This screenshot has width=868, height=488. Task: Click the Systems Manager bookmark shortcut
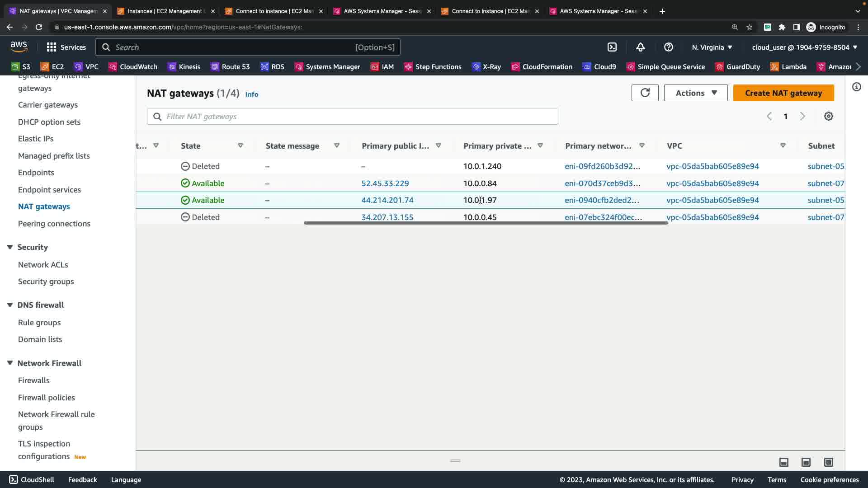[327, 66]
